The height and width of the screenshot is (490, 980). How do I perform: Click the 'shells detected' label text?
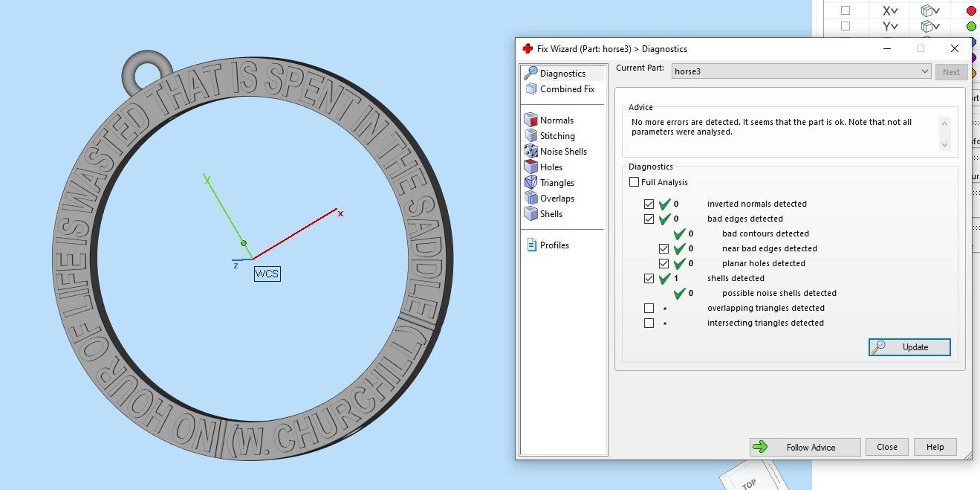[736, 278]
